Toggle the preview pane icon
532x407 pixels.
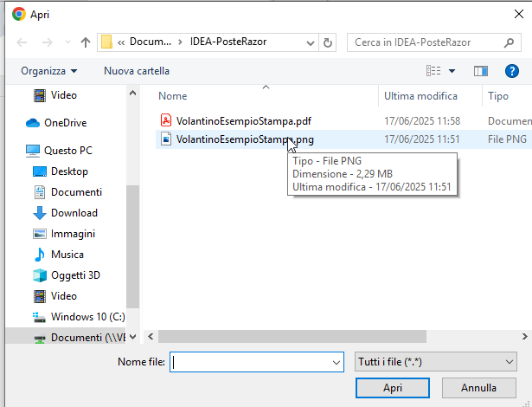click(481, 70)
